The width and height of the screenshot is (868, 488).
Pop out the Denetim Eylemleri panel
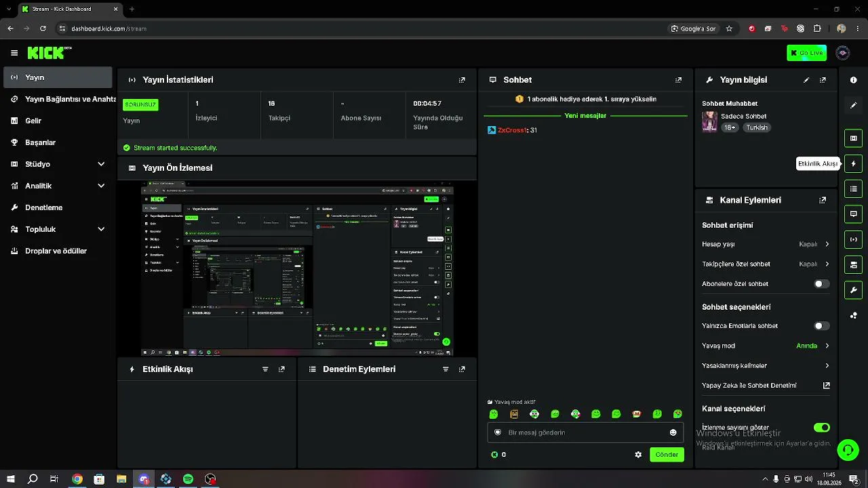tap(462, 369)
